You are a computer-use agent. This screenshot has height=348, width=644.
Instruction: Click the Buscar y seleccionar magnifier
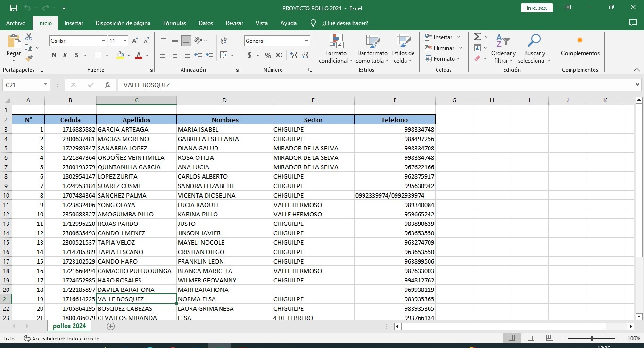pos(534,42)
